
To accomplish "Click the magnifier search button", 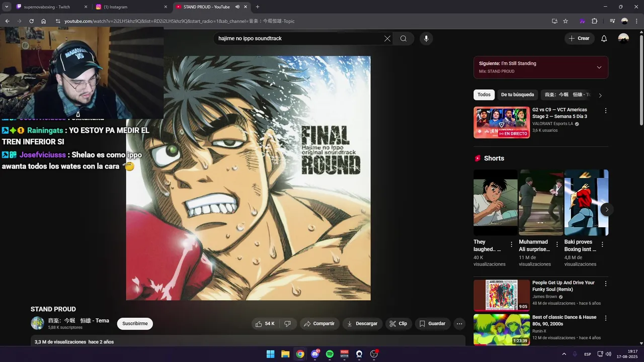I will [404, 39].
